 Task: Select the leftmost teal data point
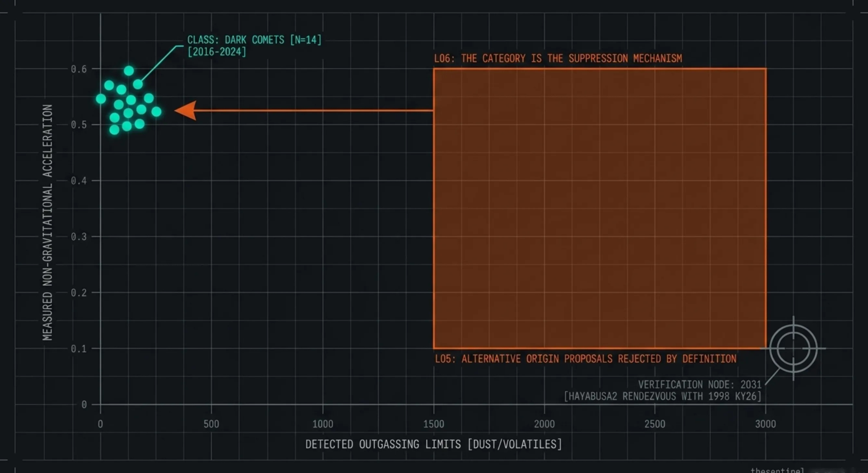(101, 99)
